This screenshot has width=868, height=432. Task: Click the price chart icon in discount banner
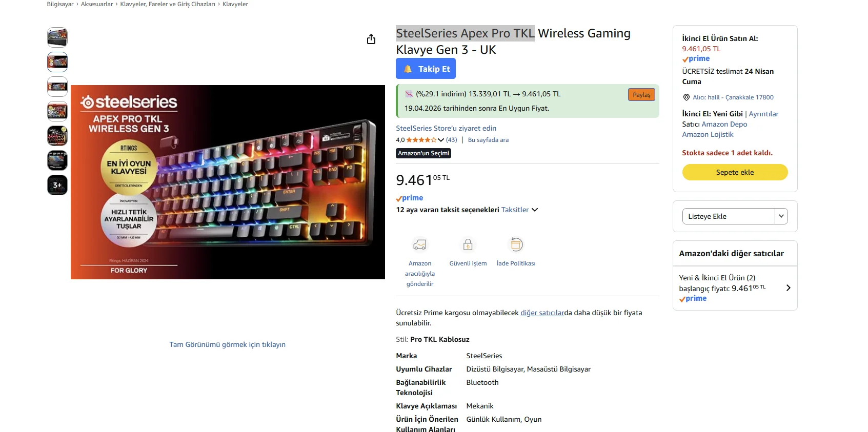pos(409,94)
